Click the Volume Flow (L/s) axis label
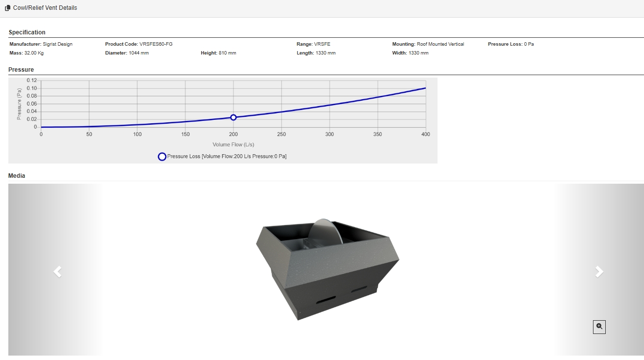 click(233, 145)
